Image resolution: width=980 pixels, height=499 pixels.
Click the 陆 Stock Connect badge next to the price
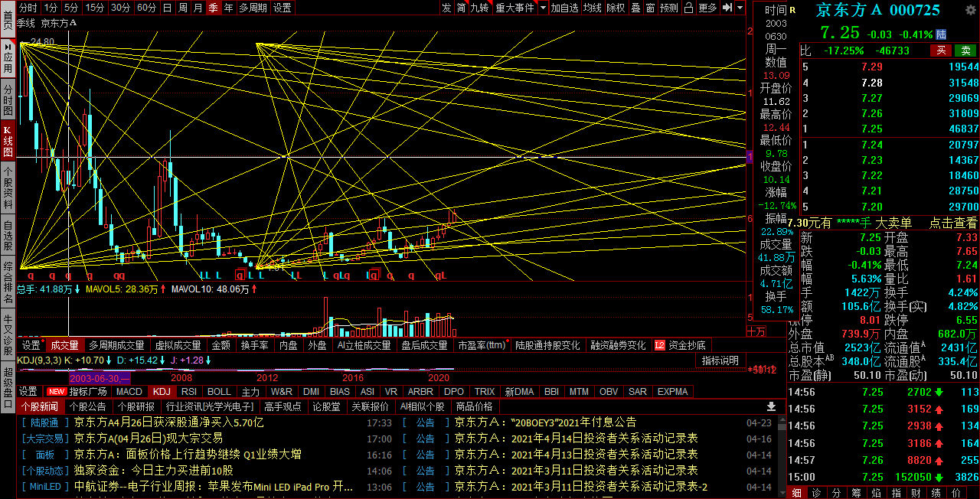pos(941,34)
